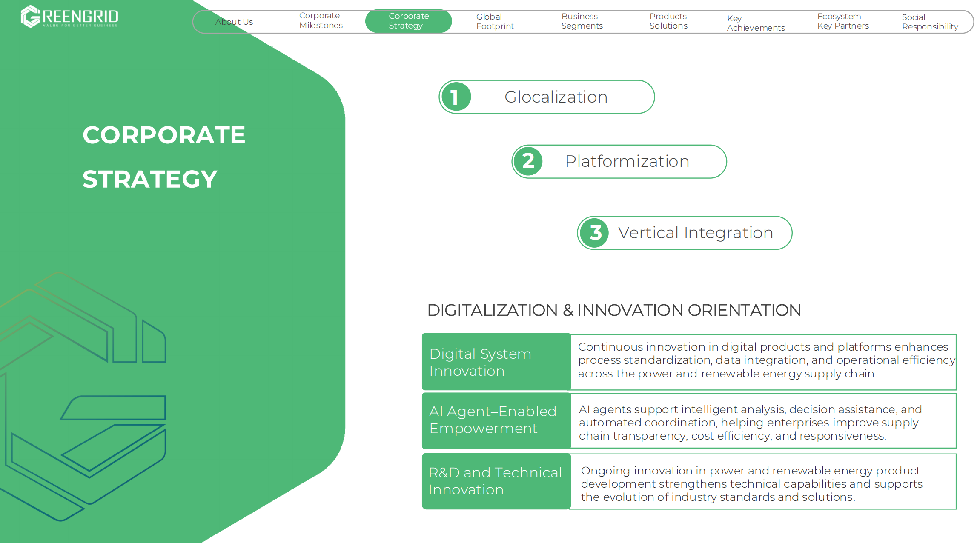Open the About Us tab

tap(234, 22)
